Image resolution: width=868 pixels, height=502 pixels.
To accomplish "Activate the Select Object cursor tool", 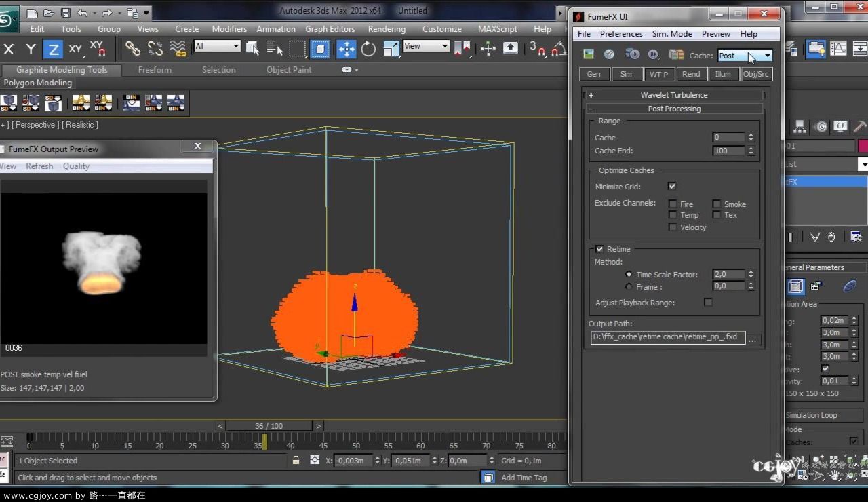I will click(x=253, y=48).
